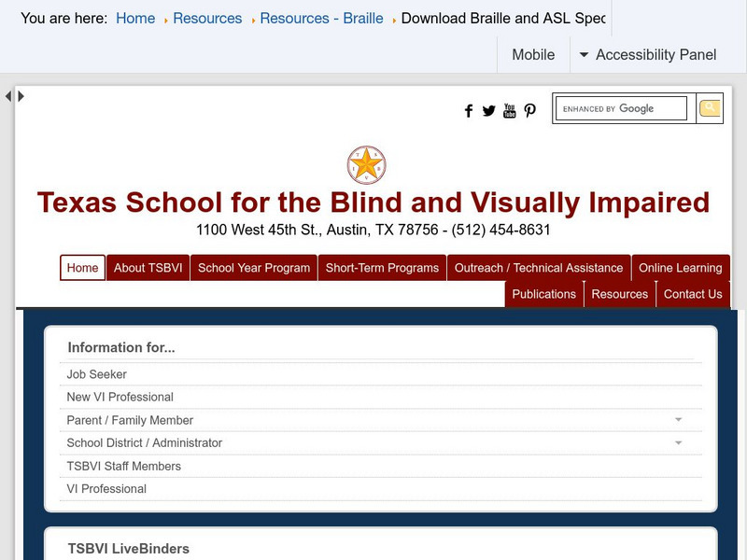Open Outreach / Technical Assistance menu

click(539, 268)
